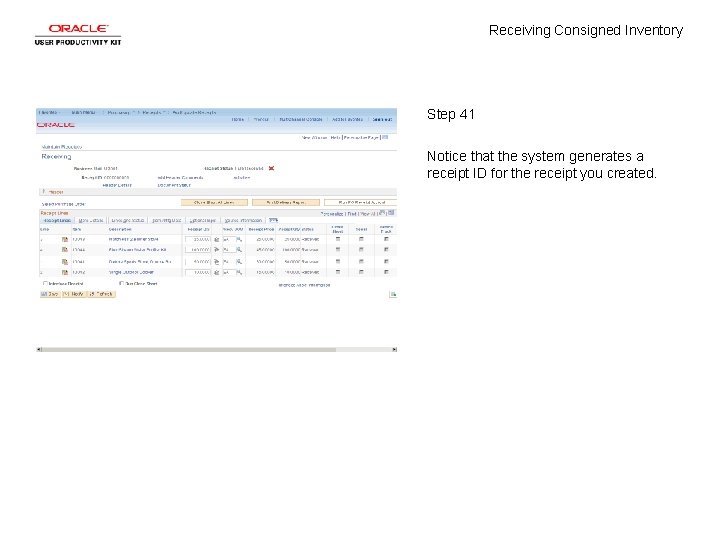The image size is (720, 540).
Task: Click small icon at bottom right of page
Action: tap(393, 294)
